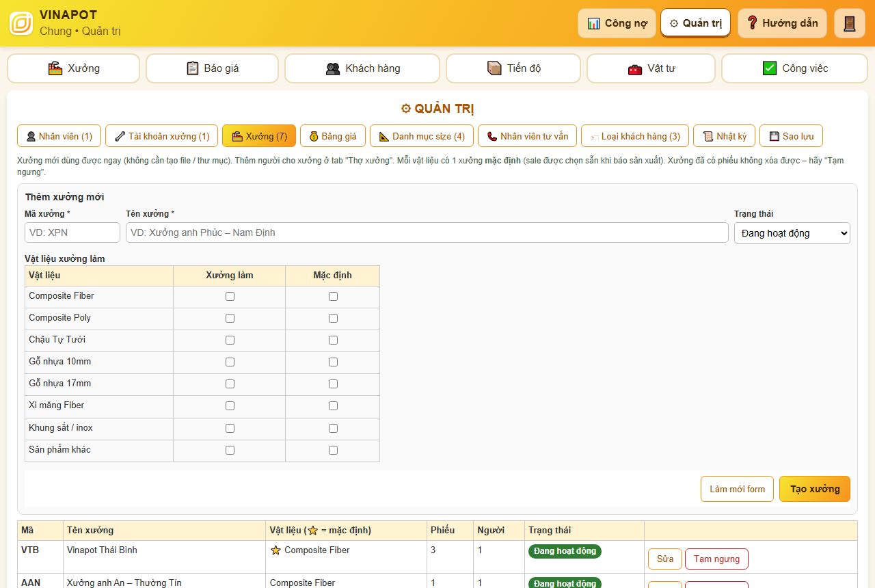Click Tạm ngưng for Vinapot Thái Bình
Screen dimensions: 875x588
coord(716,559)
